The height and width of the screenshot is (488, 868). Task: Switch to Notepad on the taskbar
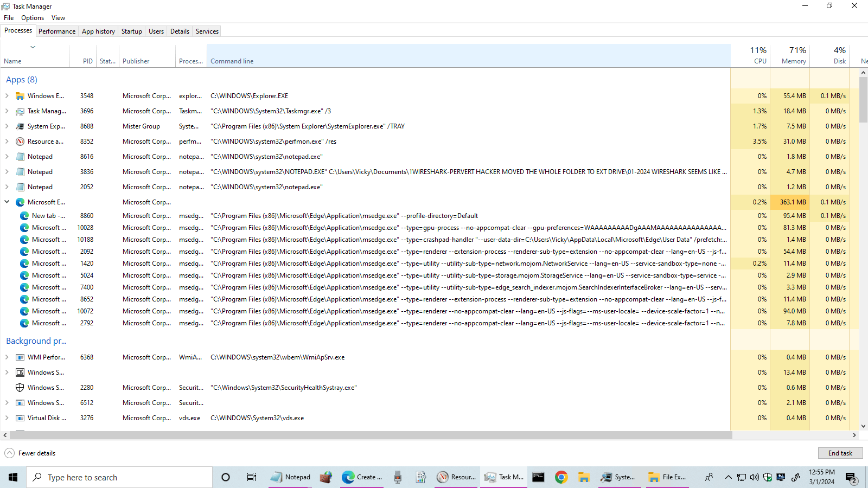pos(291,477)
